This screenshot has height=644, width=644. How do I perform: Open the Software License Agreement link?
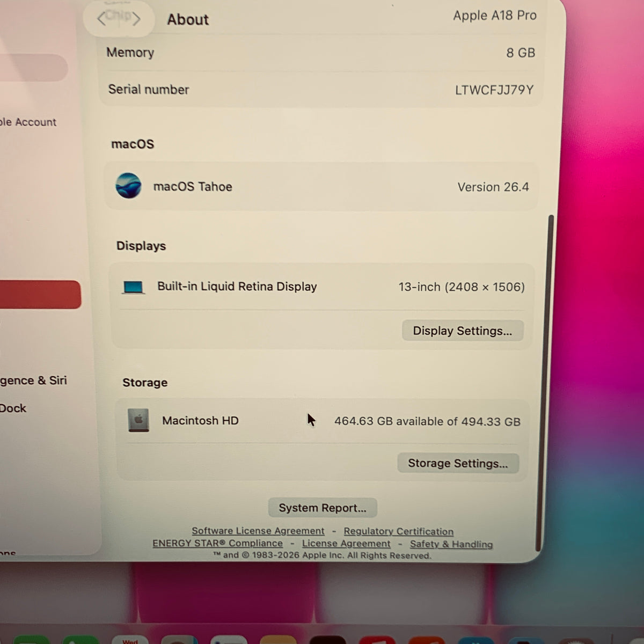(258, 531)
